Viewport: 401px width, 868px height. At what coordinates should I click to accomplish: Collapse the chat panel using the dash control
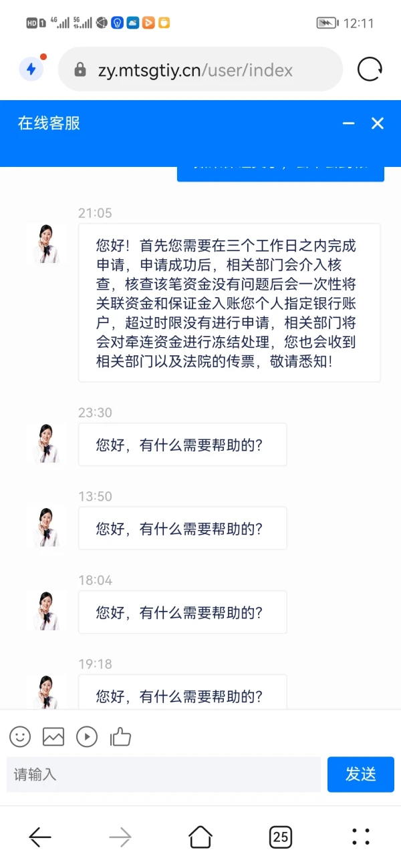pos(348,124)
